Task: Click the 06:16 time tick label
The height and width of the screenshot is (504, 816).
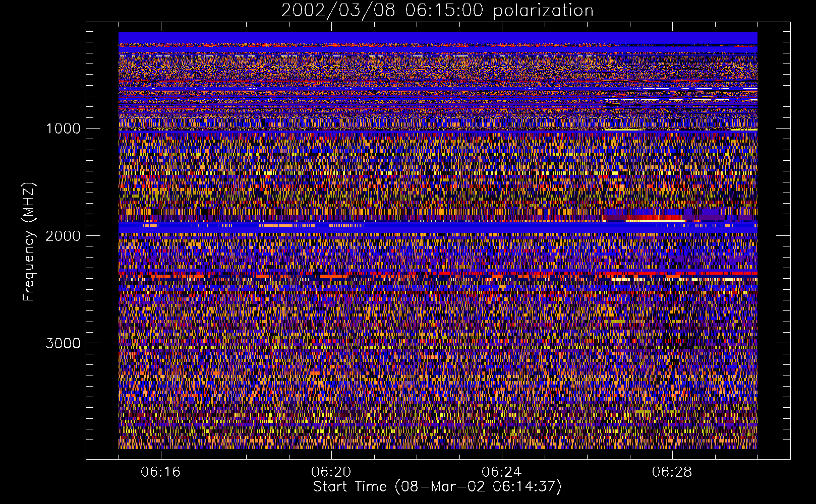Action: [161, 472]
